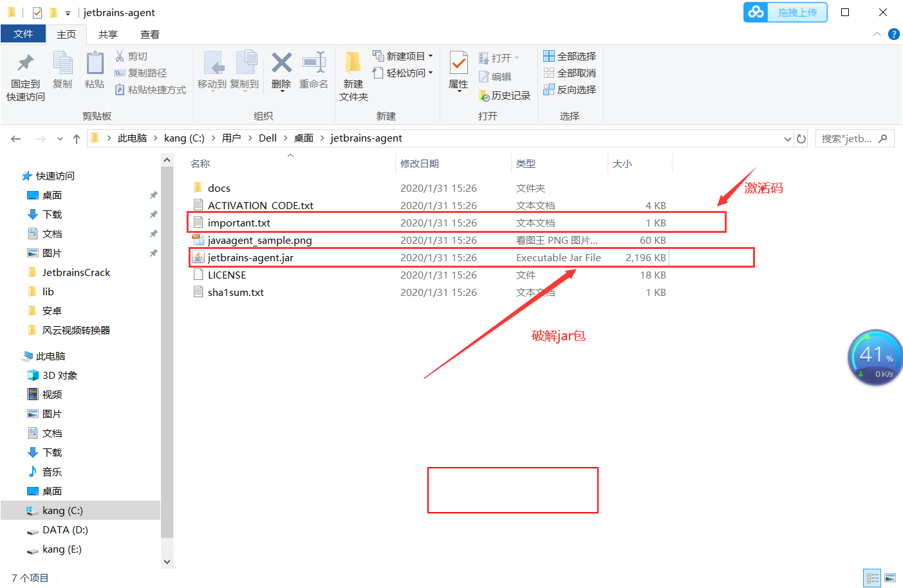
Task: Select kang (E:) drive in sidebar
Action: [62, 549]
